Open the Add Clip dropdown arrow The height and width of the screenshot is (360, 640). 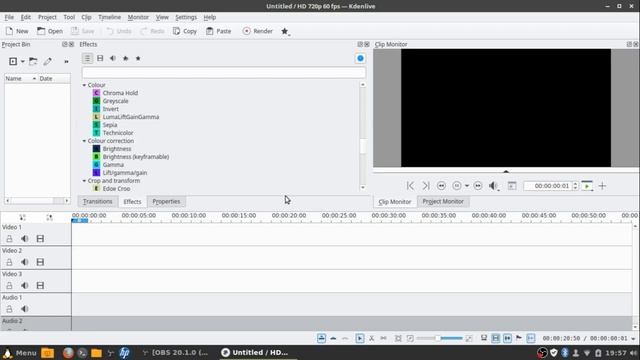click(x=23, y=62)
